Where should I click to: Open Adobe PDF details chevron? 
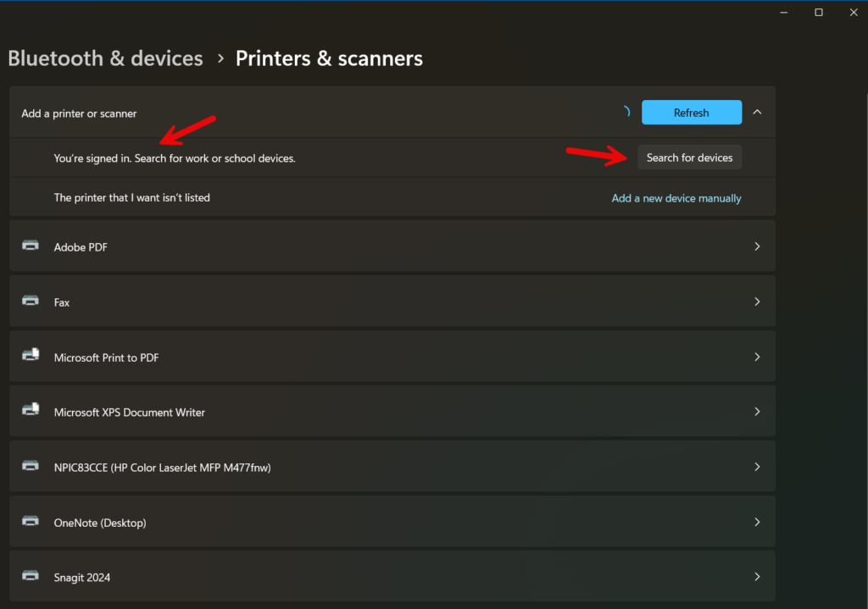point(757,246)
